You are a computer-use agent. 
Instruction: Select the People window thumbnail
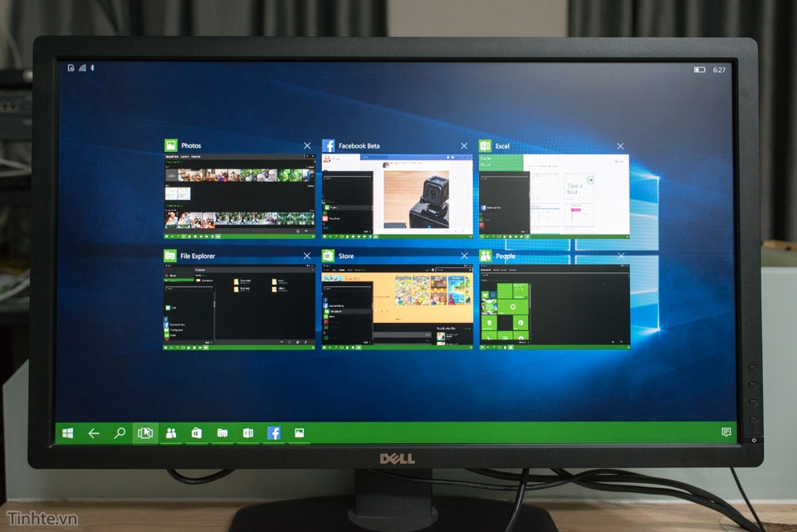555,307
